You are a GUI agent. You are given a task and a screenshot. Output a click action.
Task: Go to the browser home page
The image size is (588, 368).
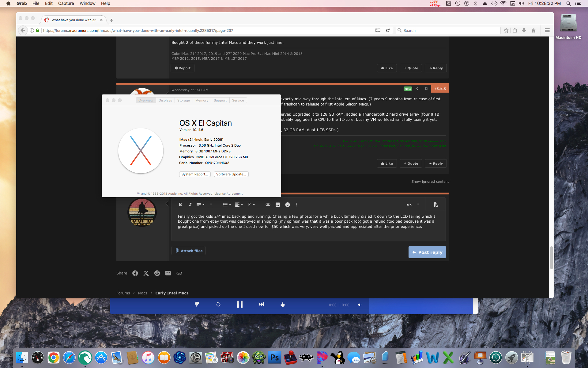coord(534,30)
